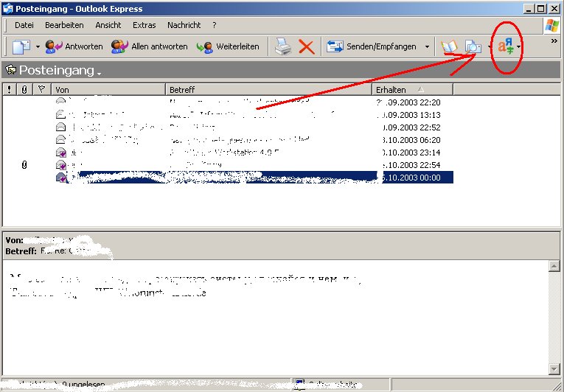Open the Datei menu

click(24, 25)
